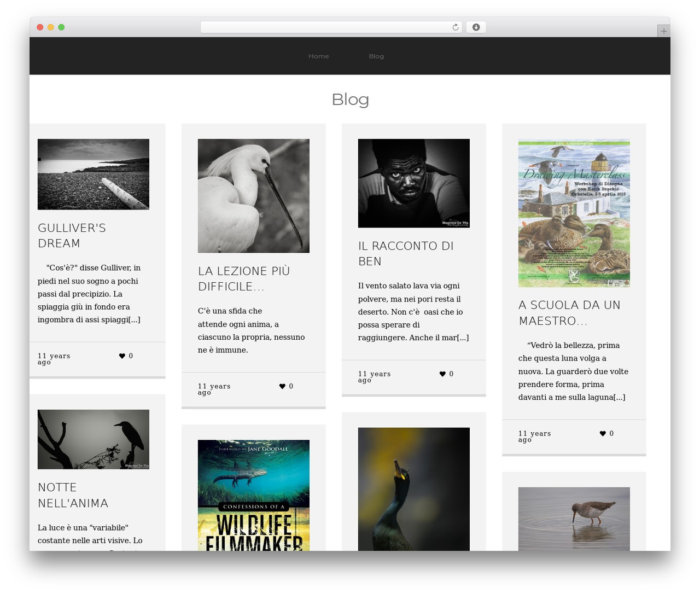Like A Scuola da un Maestro post
The width and height of the screenshot is (700, 593).
pos(603,434)
